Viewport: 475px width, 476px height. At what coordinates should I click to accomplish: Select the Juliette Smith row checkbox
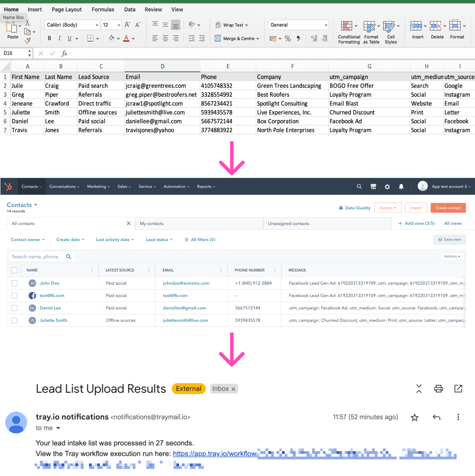point(14,320)
